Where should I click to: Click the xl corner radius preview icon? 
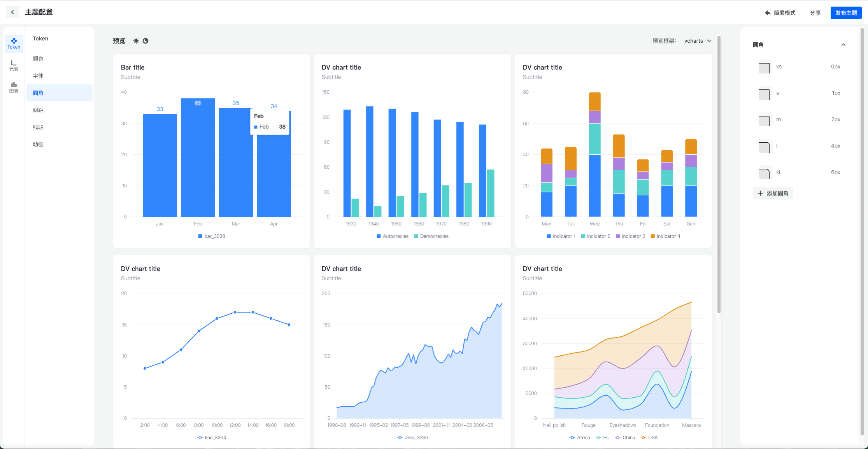pos(764,173)
